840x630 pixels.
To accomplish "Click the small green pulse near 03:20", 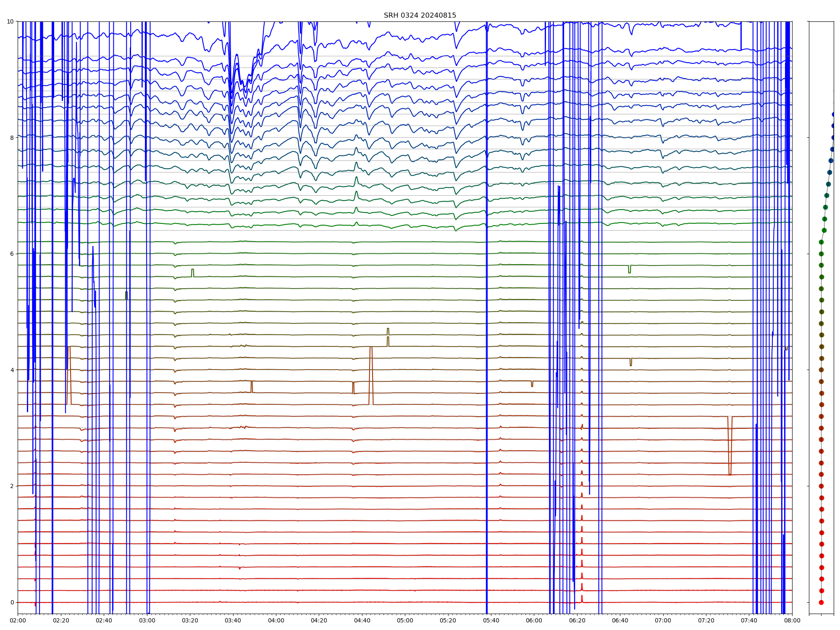I will (x=192, y=272).
